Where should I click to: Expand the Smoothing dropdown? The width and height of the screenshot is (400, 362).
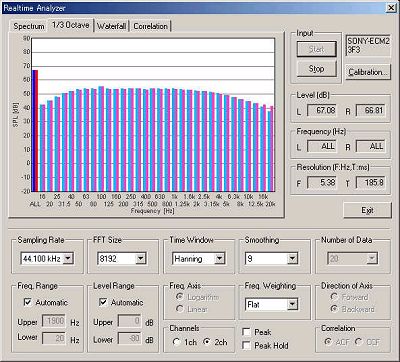point(292,258)
